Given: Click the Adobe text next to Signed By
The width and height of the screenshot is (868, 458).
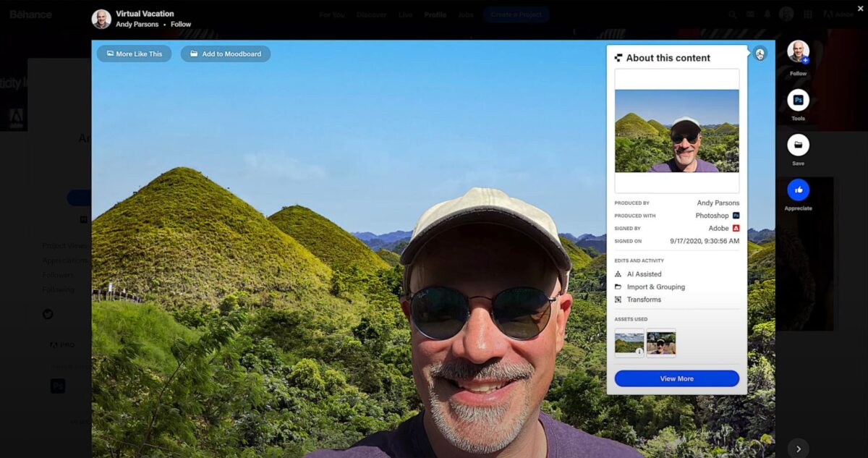Looking at the screenshot, I should click(x=719, y=228).
